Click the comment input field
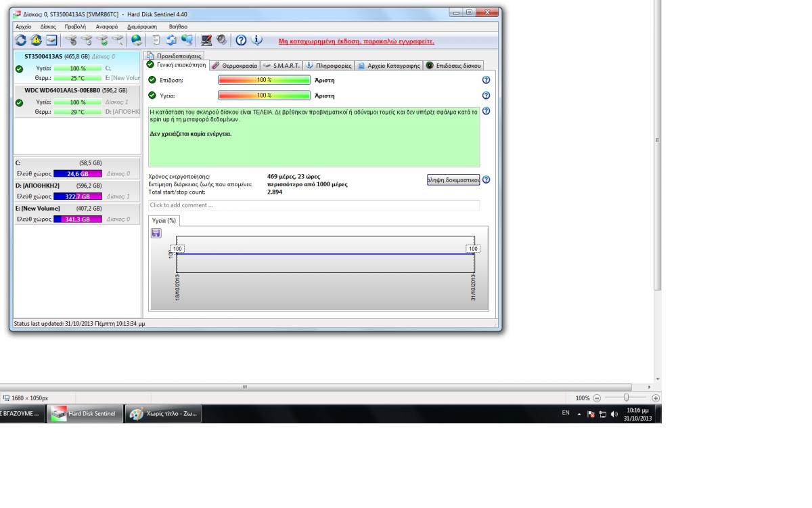The height and width of the screenshot is (508, 812). point(314,205)
